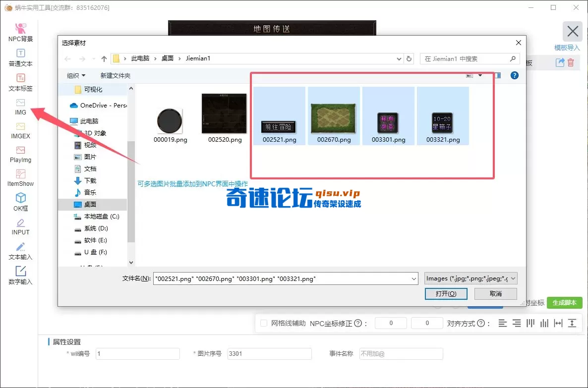The height and width of the screenshot is (388, 588).
Task: Enable the 网格线辅助 checkbox
Action: pyautogui.click(x=263, y=323)
